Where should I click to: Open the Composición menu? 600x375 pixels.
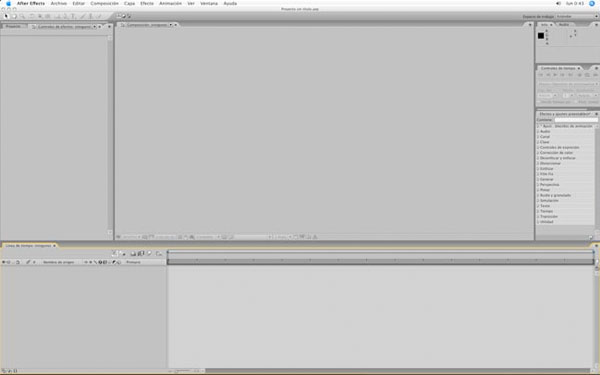pos(104,3)
